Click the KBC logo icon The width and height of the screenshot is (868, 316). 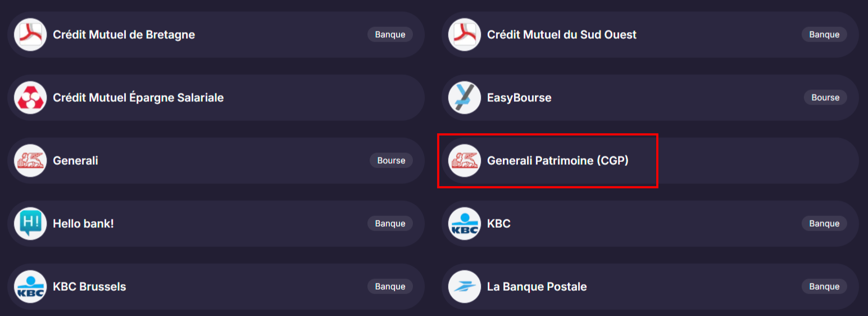(x=465, y=224)
